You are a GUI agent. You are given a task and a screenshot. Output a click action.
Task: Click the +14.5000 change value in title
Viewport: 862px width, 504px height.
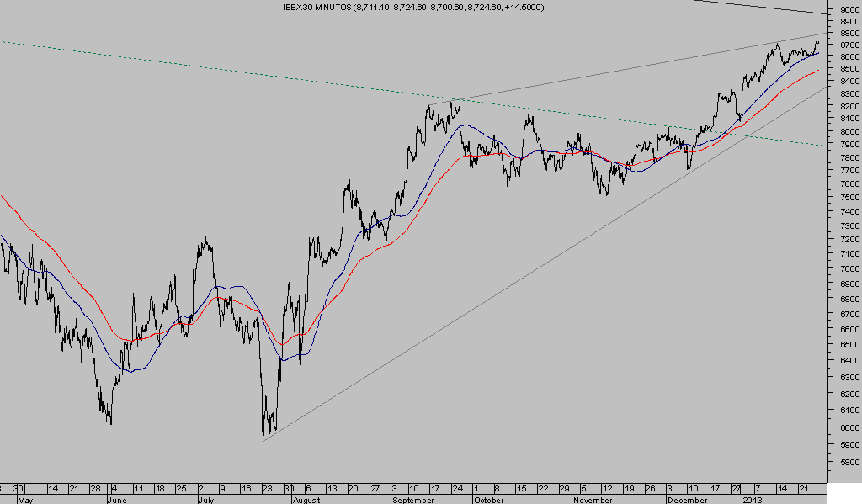525,8
